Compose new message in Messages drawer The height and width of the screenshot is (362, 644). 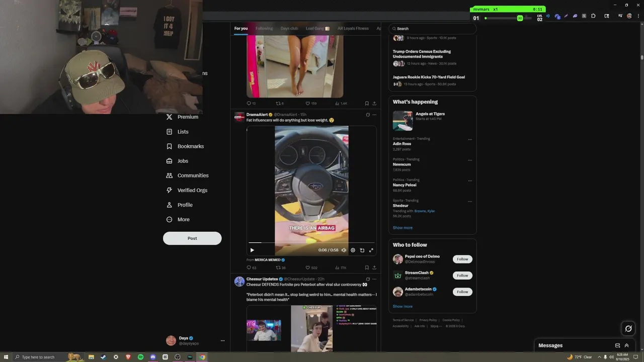[617, 345]
